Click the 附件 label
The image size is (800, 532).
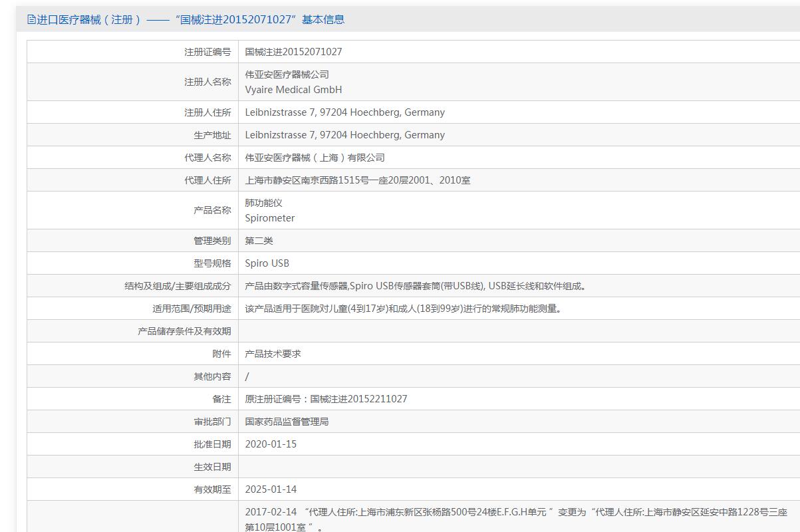tap(221, 354)
